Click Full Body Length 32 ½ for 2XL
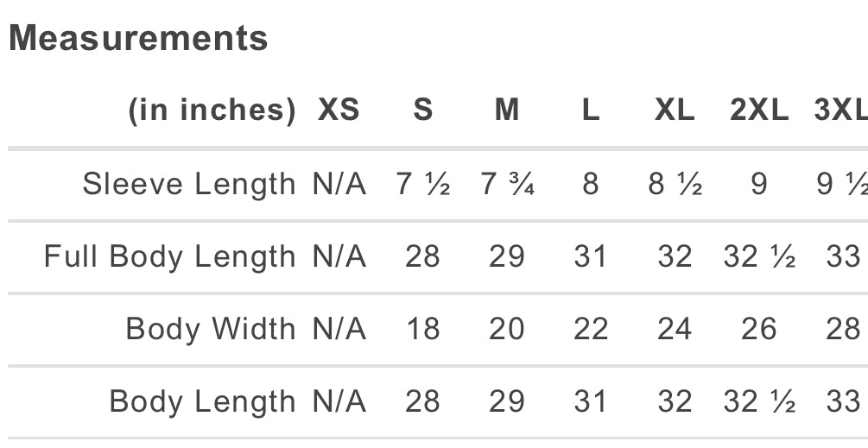The width and height of the screenshot is (868, 448). (759, 256)
